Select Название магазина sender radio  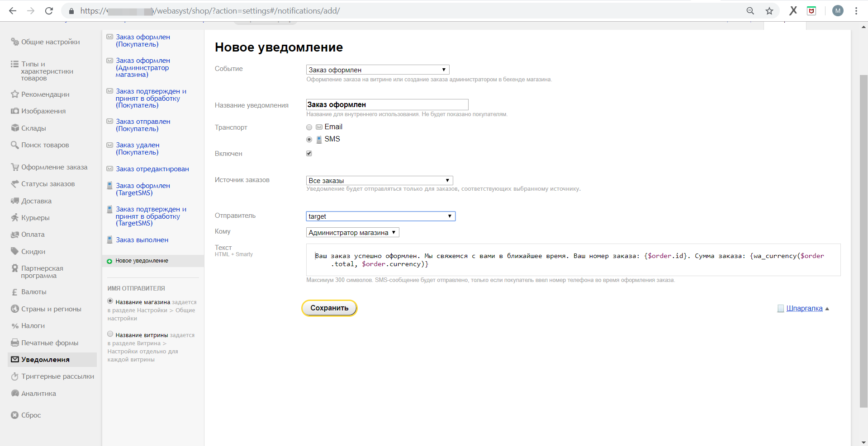(110, 301)
